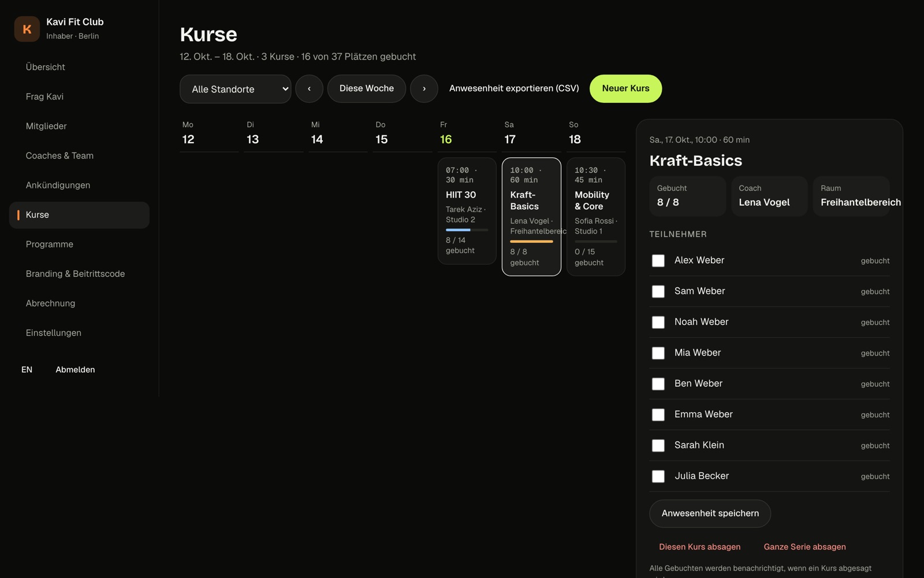Check attendance for Emma Weber
This screenshot has height=578, width=924.
coord(658,414)
